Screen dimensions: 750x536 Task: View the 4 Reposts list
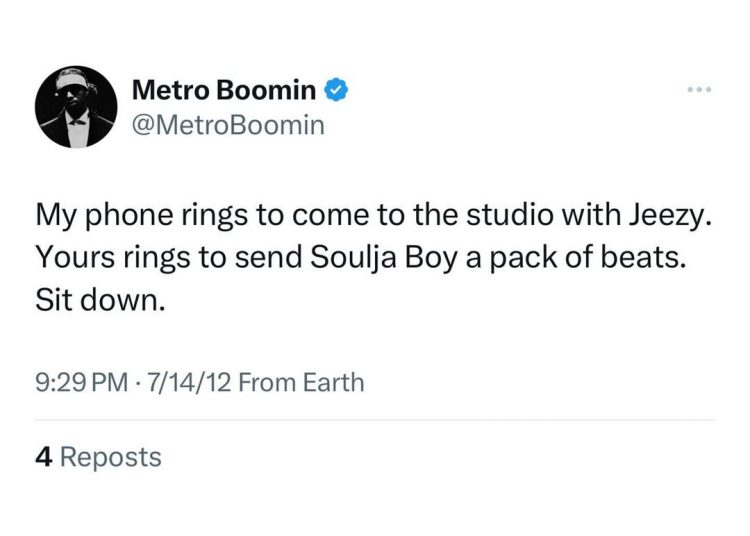coord(97,457)
